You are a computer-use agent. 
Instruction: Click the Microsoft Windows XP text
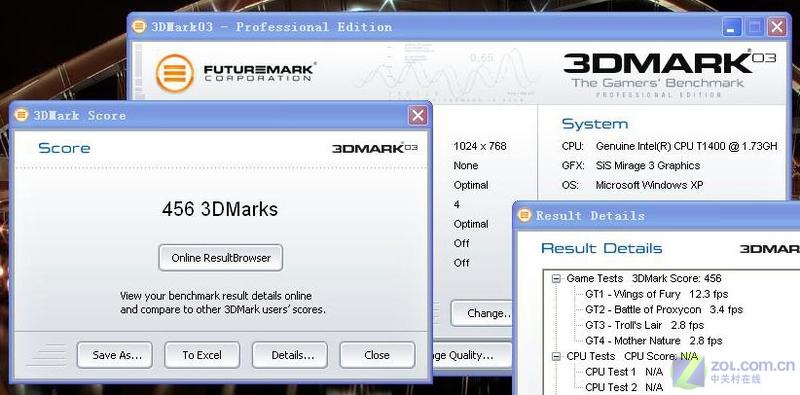click(649, 185)
